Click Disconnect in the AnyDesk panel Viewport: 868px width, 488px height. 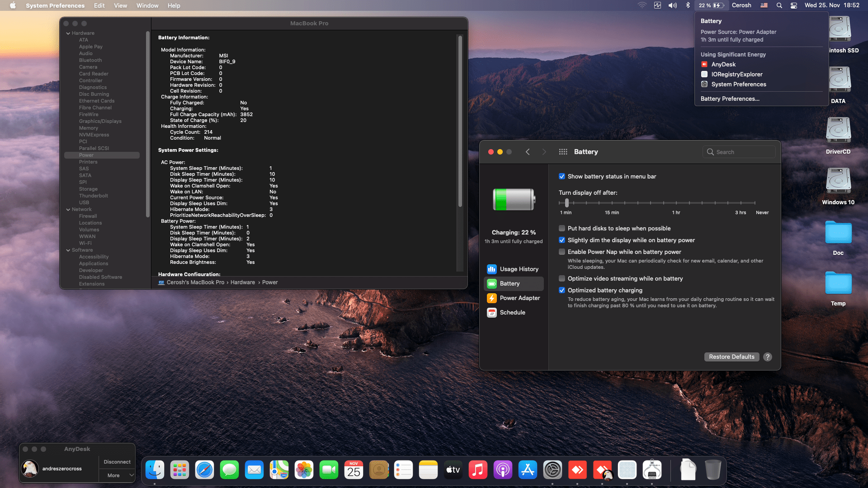coord(117,461)
